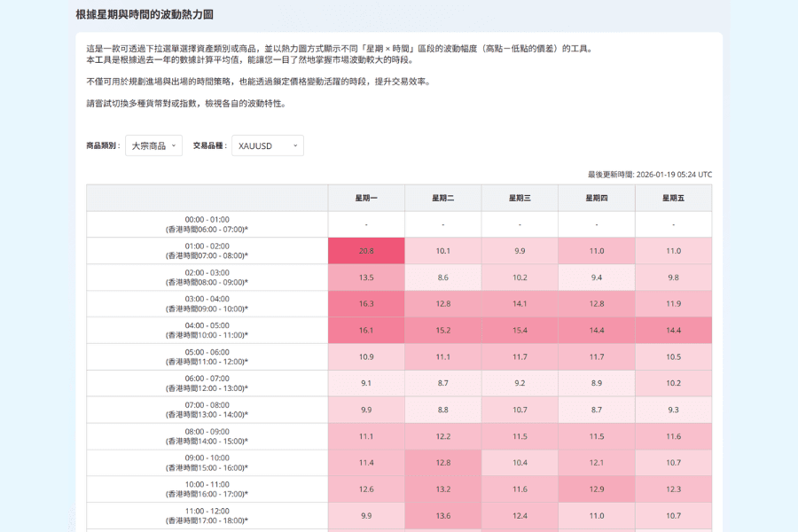Click the 星期五 column header
798x532 pixels.
[672, 198]
